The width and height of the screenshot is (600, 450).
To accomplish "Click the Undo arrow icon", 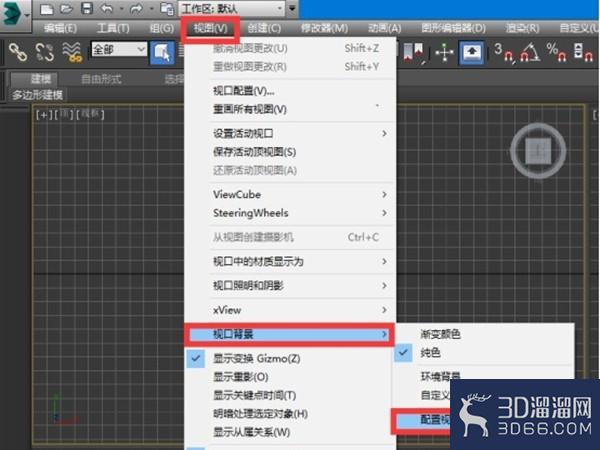I will pyautogui.click(x=107, y=8).
